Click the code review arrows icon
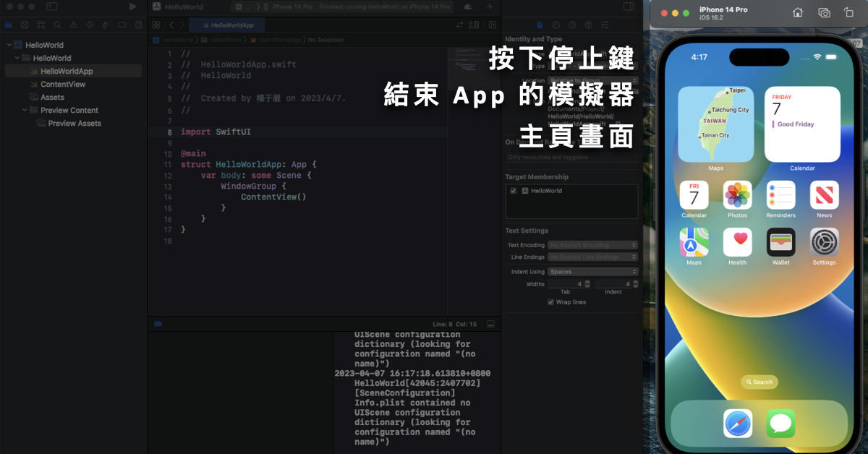The width and height of the screenshot is (868, 454). (x=459, y=25)
